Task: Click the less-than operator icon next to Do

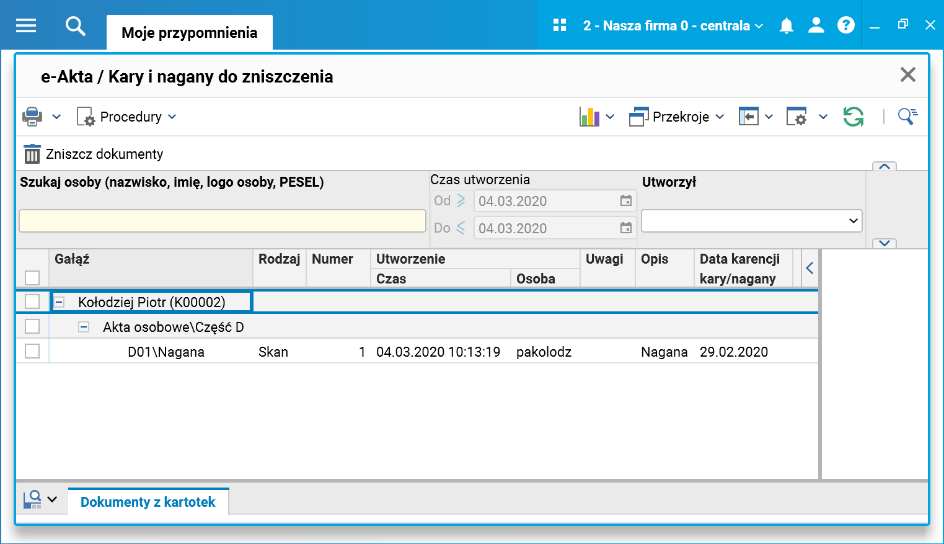Action: (461, 227)
